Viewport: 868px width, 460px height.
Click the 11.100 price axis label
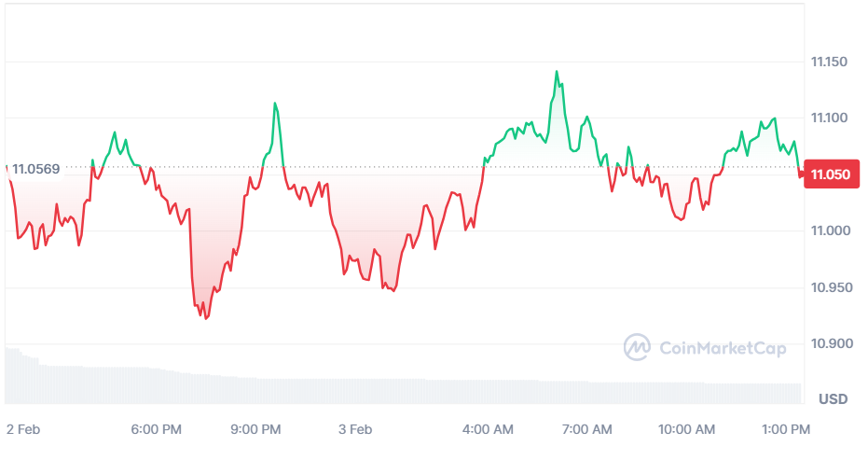point(829,118)
